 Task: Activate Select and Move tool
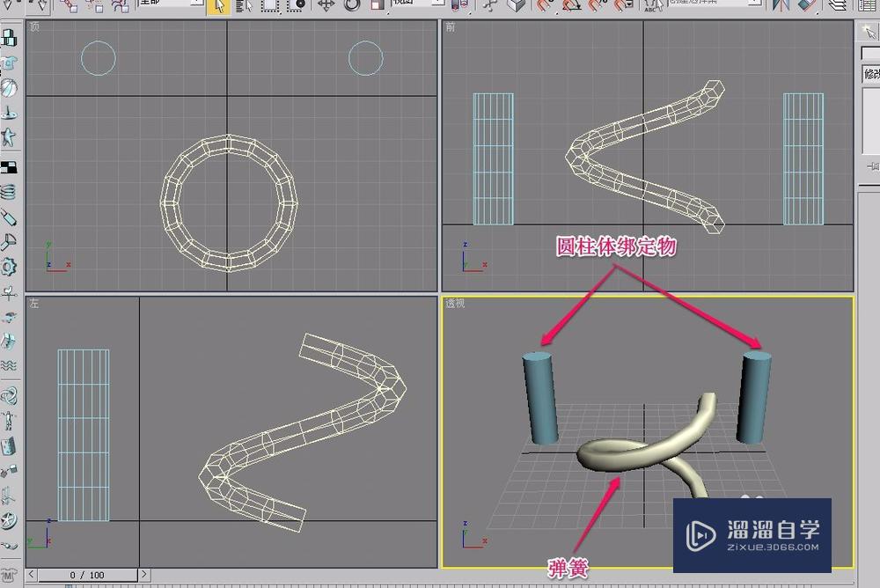click(326, 5)
